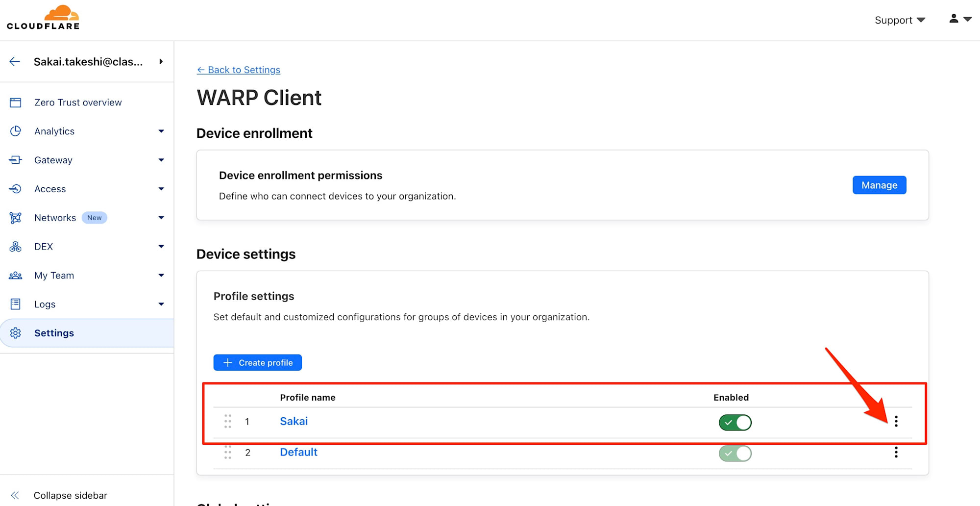980x506 pixels.
Task: Expand the Analytics submenu arrow
Action: (161, 131)
